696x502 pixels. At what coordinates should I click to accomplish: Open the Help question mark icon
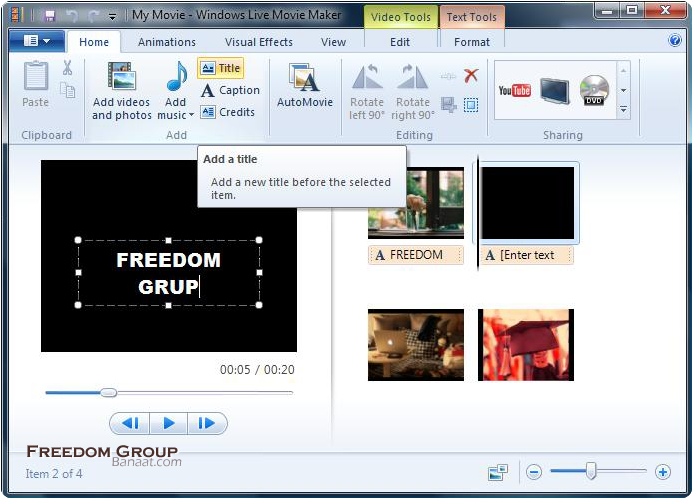(675, 41)
